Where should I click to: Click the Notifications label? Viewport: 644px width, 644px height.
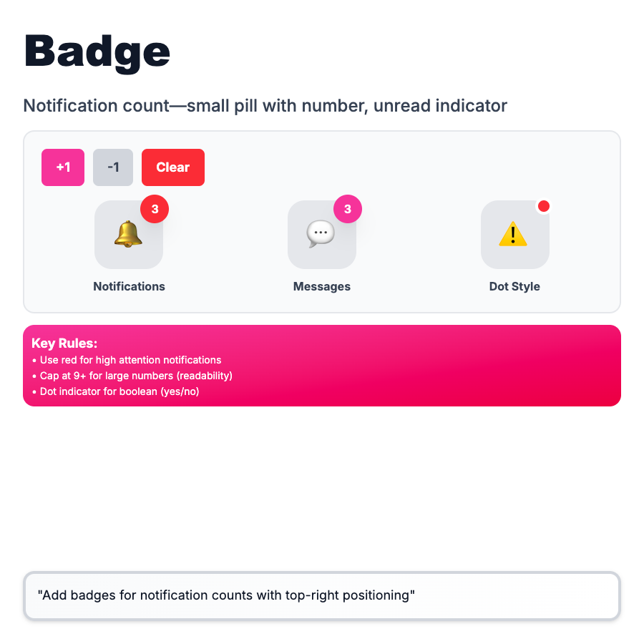point(129,286)
